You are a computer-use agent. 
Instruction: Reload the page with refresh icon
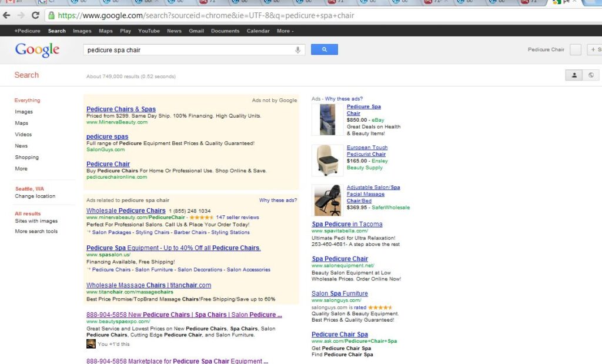[35, 15]
